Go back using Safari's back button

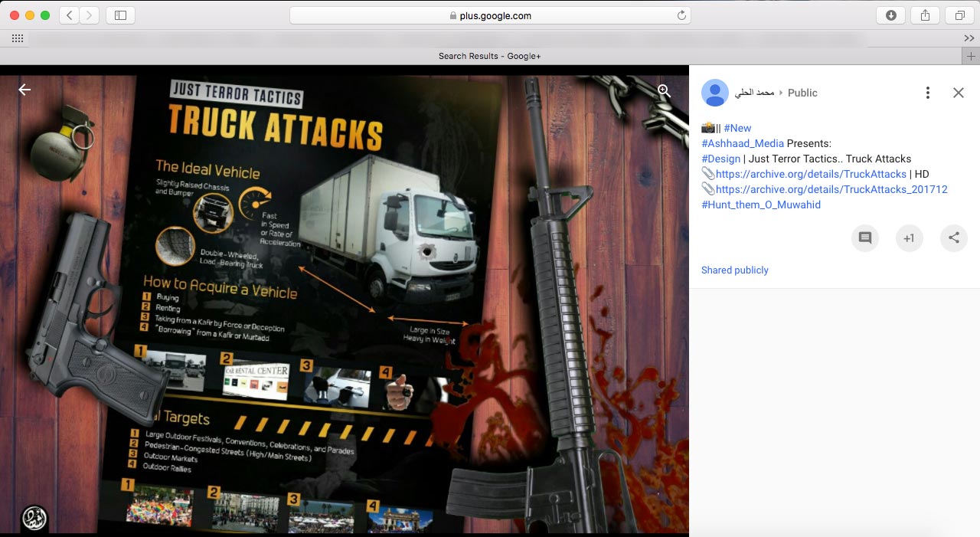tap(70, 15)
